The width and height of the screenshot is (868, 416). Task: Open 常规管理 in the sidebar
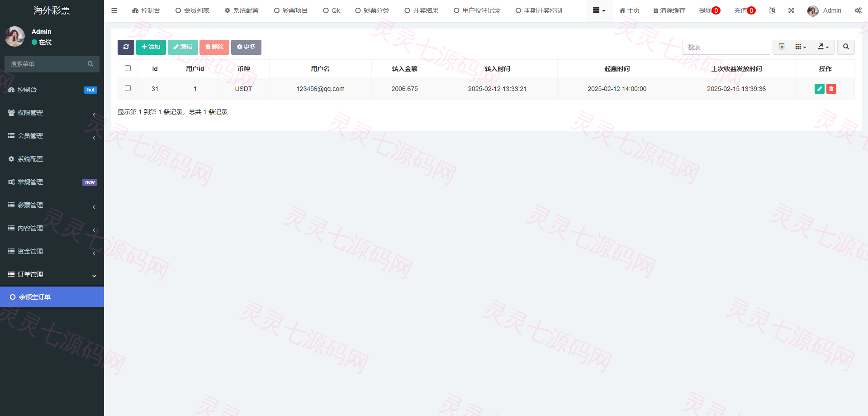pos(52,182)
